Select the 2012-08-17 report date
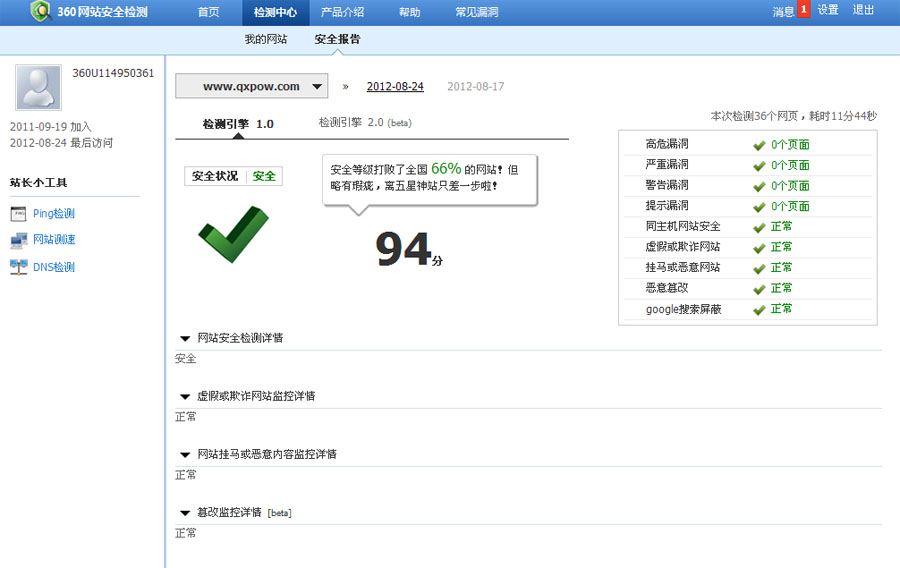 [475, 87]
